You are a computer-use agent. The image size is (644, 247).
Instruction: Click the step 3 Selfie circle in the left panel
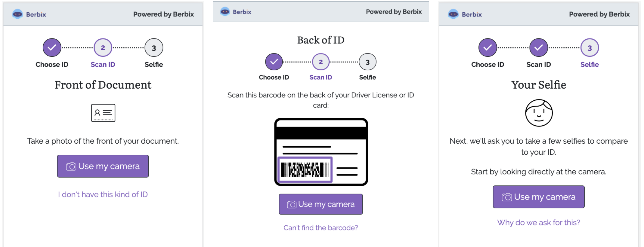tap(154, 47)
